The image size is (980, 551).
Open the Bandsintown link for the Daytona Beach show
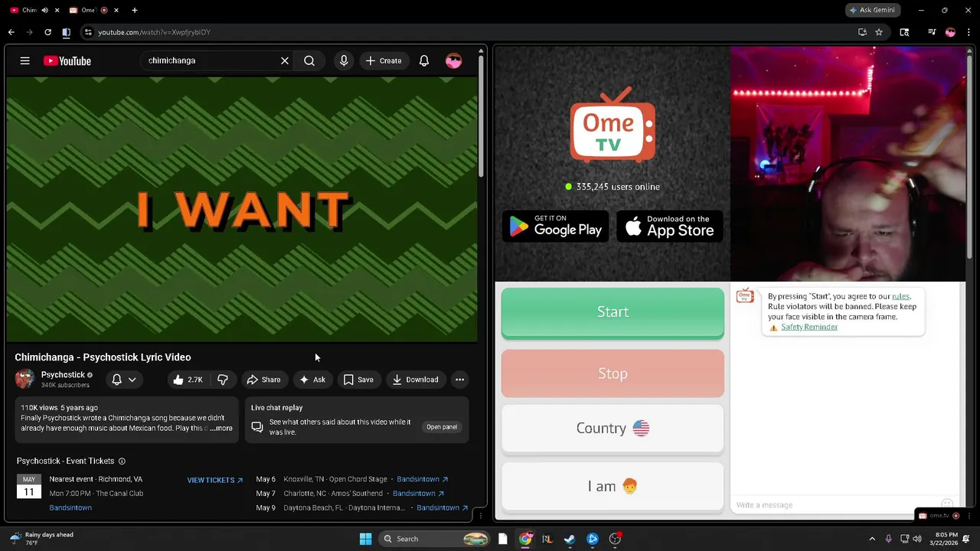coord(442,507)
